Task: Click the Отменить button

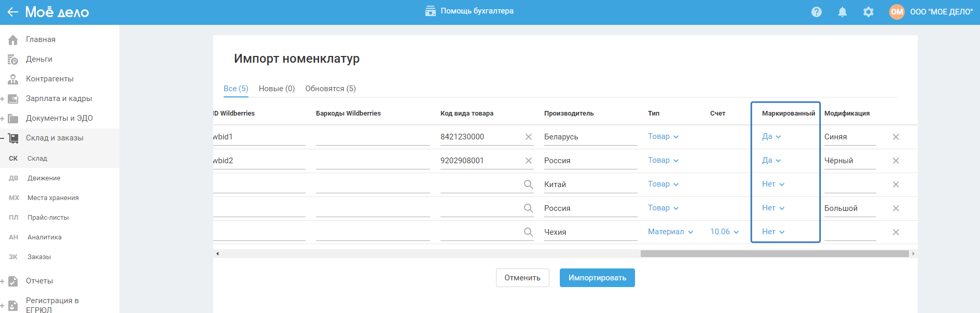Action: 522,278
